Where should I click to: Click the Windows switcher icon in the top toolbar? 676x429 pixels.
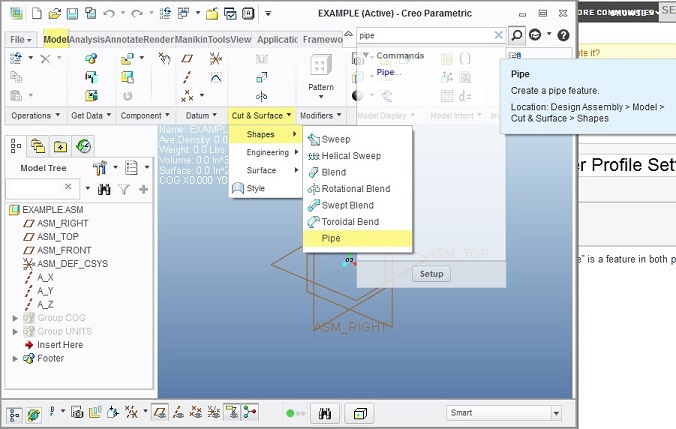point(184,14)
